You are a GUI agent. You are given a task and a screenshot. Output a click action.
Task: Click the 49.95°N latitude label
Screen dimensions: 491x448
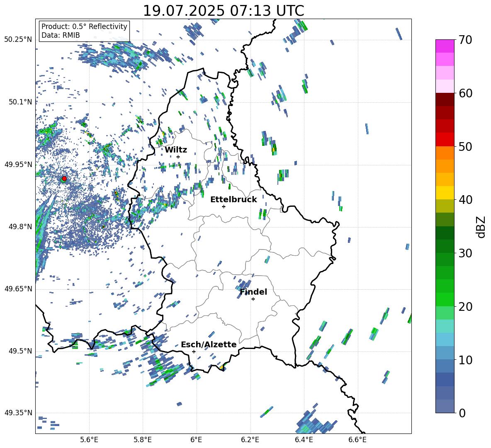pyautogui.click(x=18, y=164)
